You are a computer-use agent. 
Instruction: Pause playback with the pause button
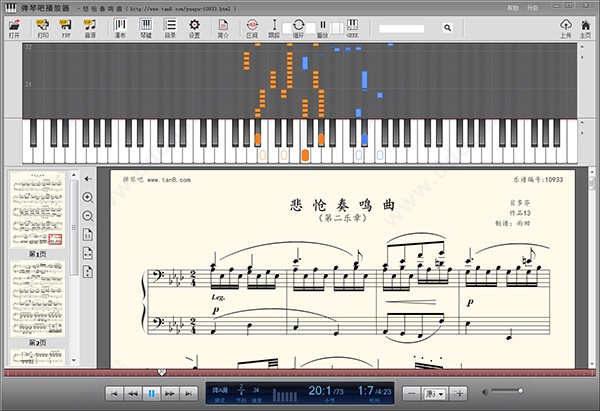point(152,394)
